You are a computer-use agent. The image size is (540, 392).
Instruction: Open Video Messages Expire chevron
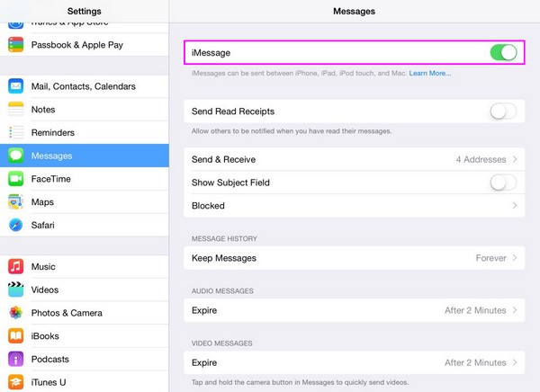click(515, 362)
